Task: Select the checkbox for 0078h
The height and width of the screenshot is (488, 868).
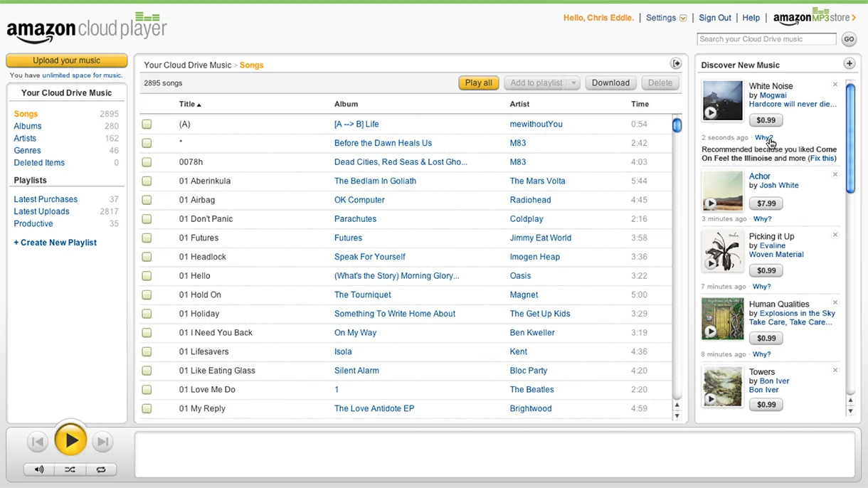Action: 147,162
